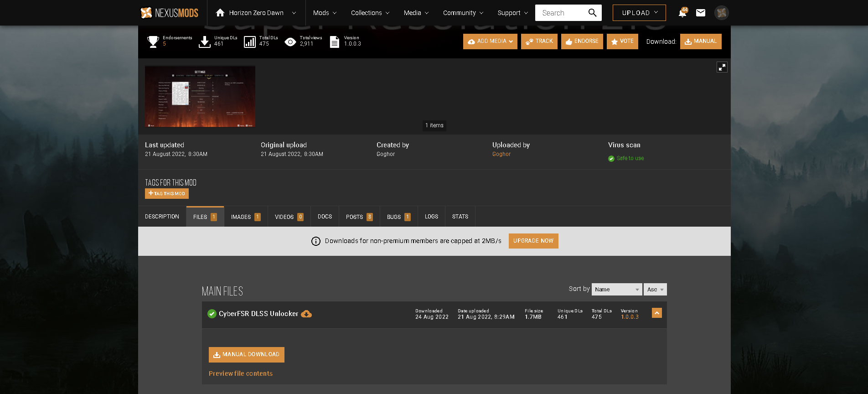Screen dimensions: 868x394
Task: Open the Collections menu
Action: [x=370, y=13]
